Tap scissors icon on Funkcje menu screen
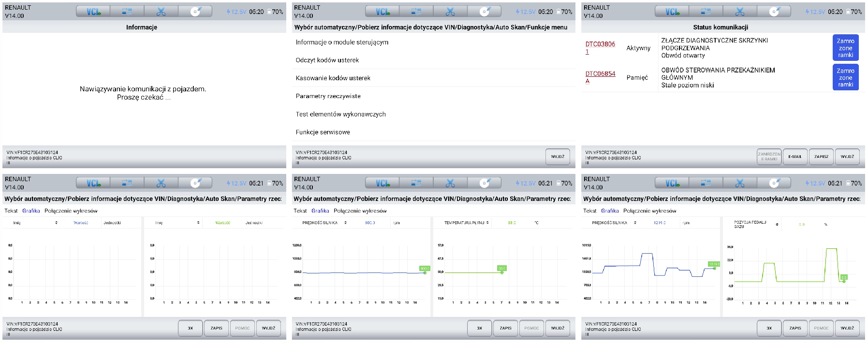 pyautogui.click(x=450, y=12)
